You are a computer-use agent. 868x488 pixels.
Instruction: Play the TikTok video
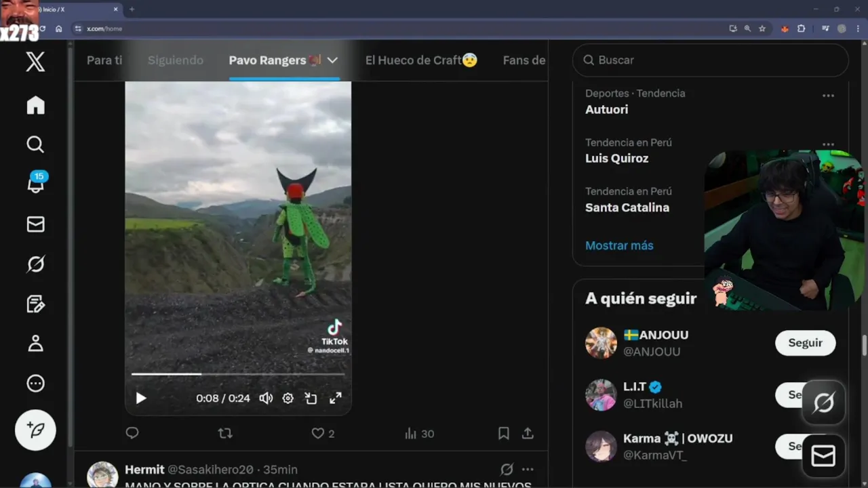[x=140, y=399]
